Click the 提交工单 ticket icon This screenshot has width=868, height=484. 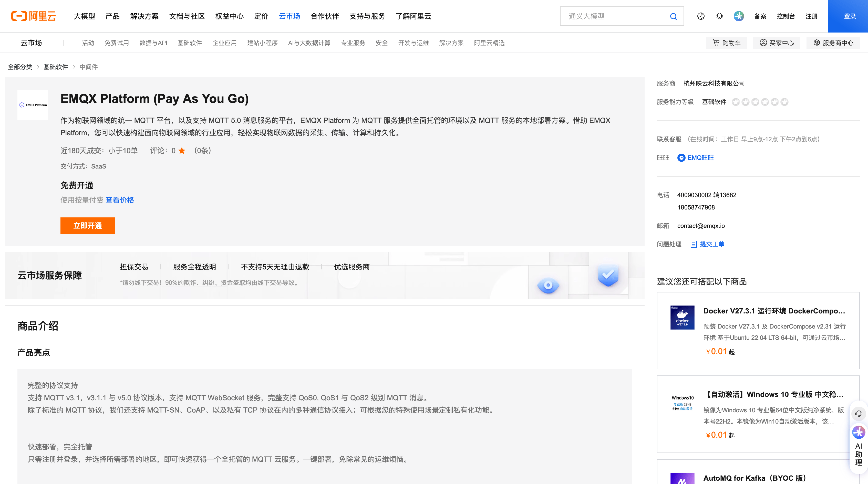click(x=694, y=244)
